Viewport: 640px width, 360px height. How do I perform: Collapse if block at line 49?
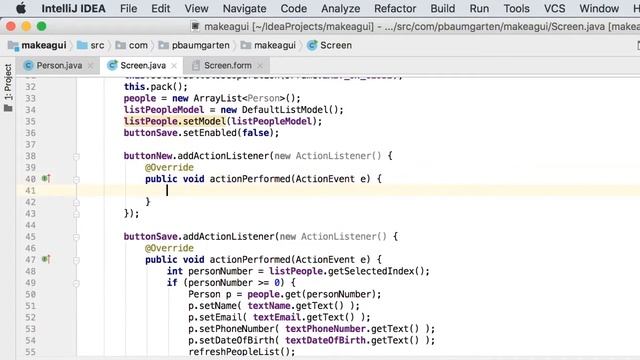[76, 283]
